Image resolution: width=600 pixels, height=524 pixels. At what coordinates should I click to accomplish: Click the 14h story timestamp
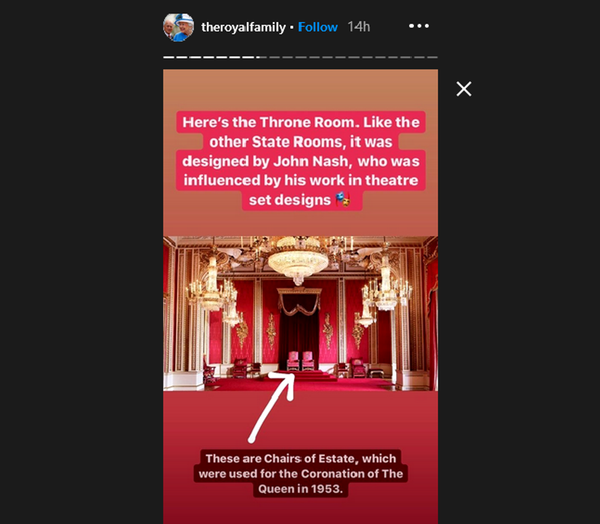[359, 27]
